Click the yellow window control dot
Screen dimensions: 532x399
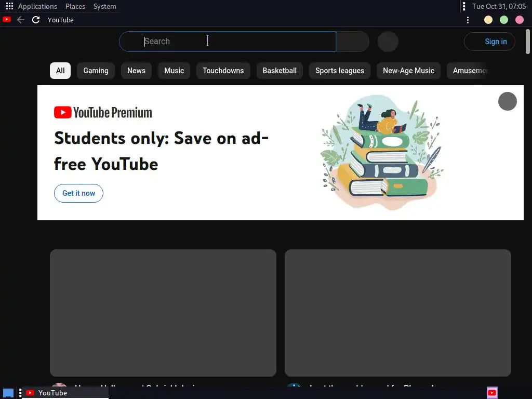click(x=488, y=20)
